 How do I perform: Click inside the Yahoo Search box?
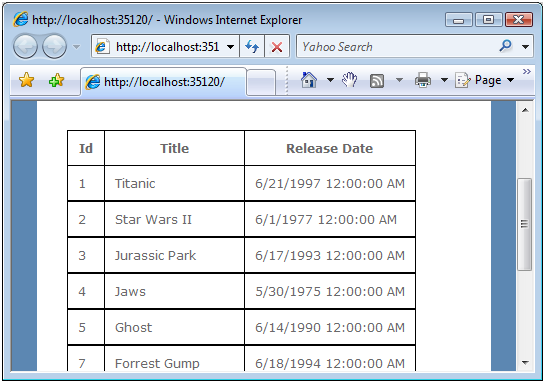click(396, 47)
